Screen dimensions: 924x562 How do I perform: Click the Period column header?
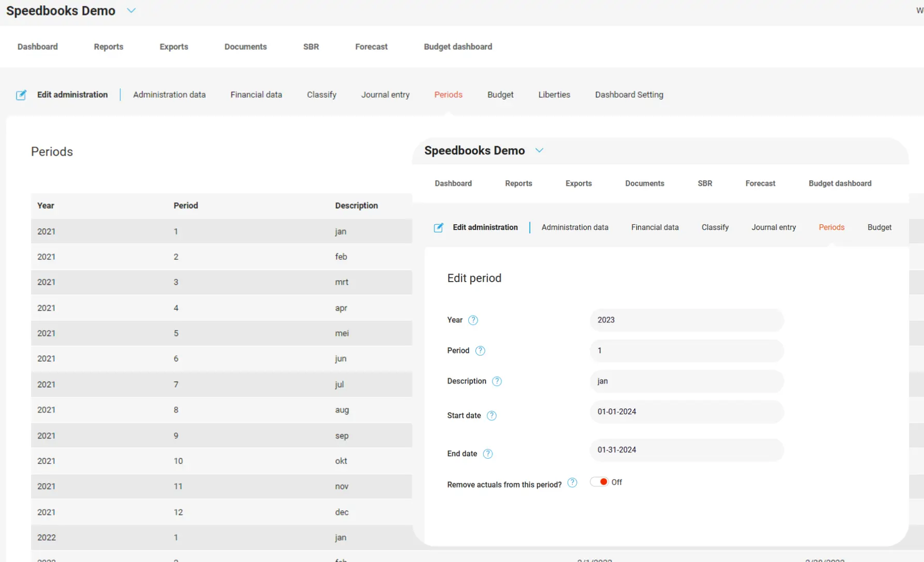(x=186, y=206)
